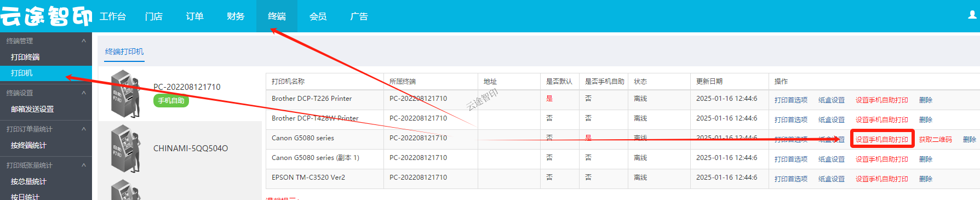
Task: Select 打印机 in sidebar
Action: click(x=46, y=73)
